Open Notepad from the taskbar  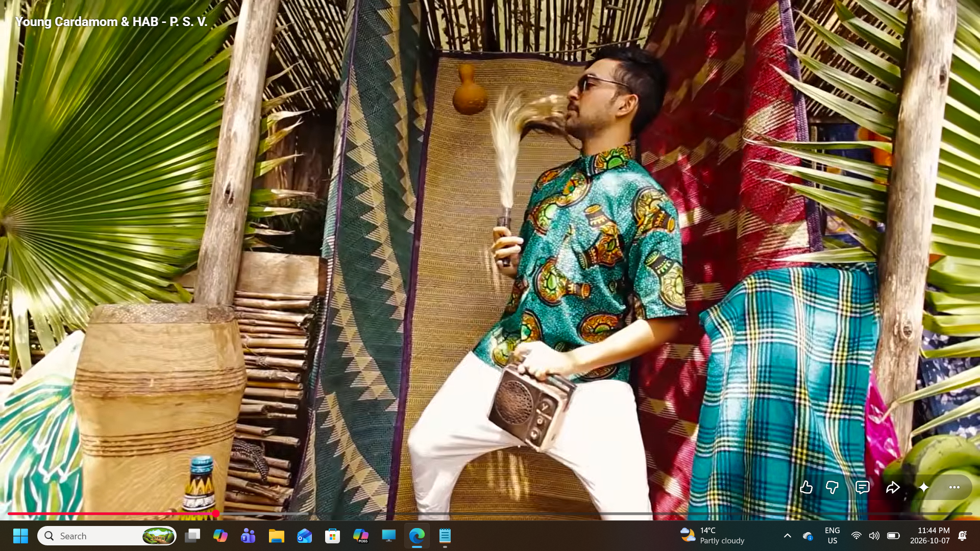pos(445,536)
